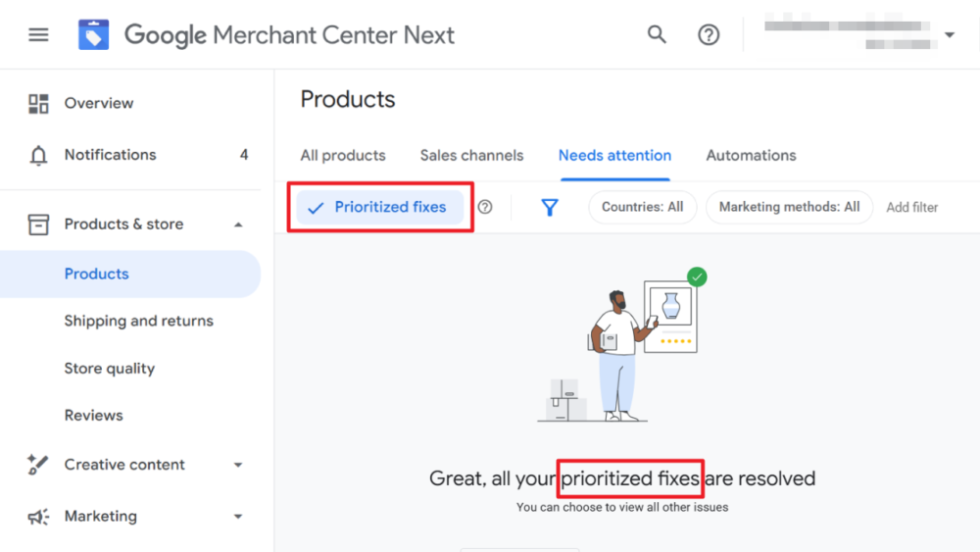
Task: Switch to the All products tab
Action: (x=343, y=155)
